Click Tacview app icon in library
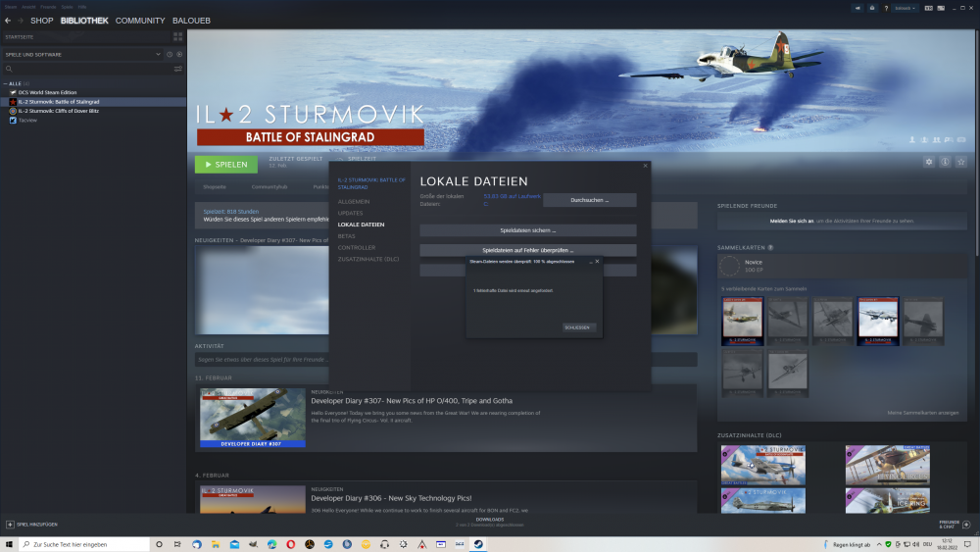 click(13, 120)
